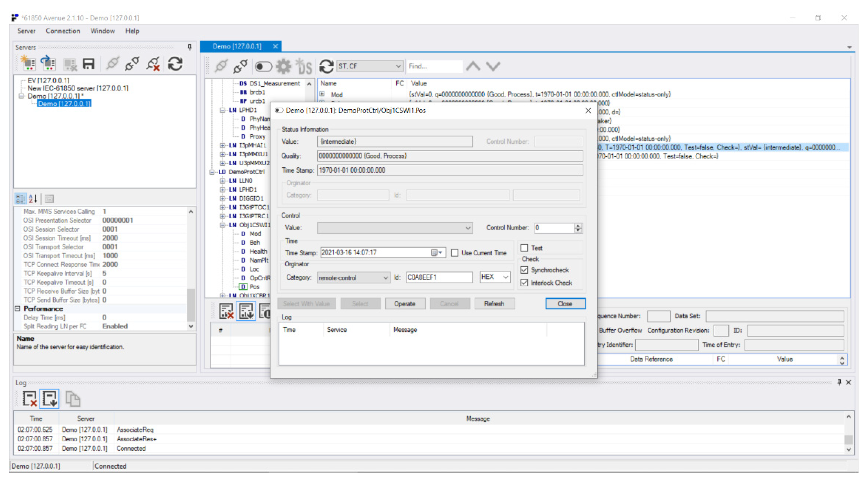
Task: Click the clear log icon in bottom Log panel
Action: [30, 399]
